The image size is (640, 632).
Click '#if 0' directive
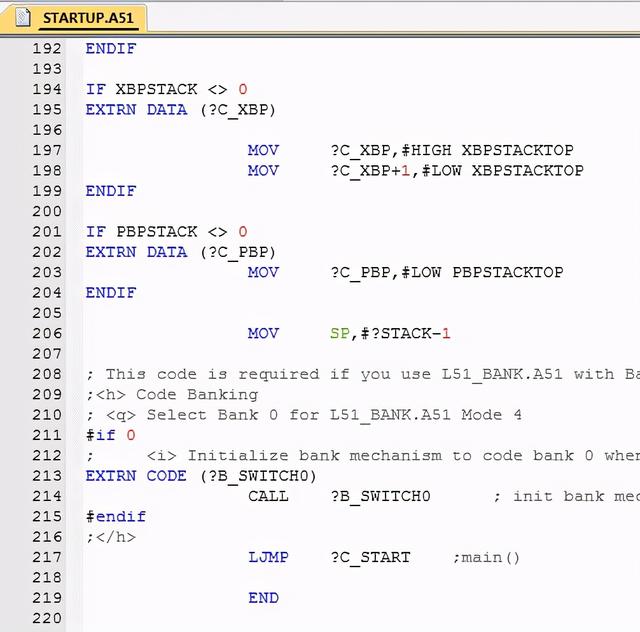pos(111,435)
